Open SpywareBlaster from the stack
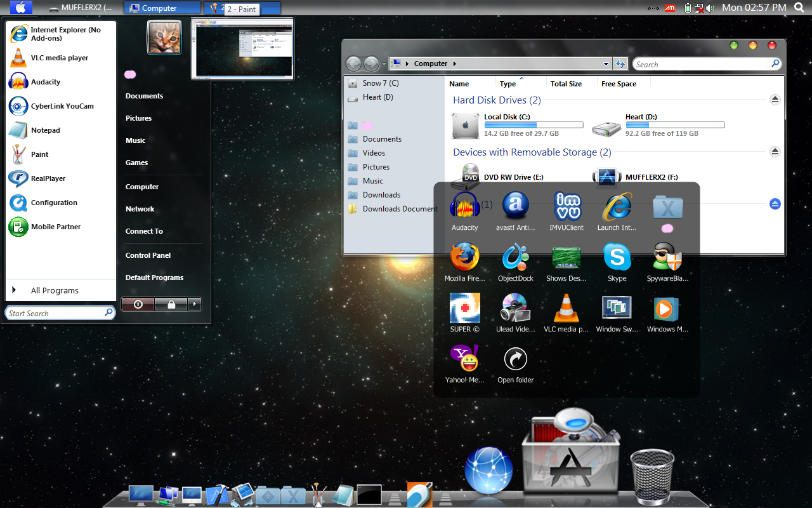This screenshot has width=812, height=508. pos(667,257)
